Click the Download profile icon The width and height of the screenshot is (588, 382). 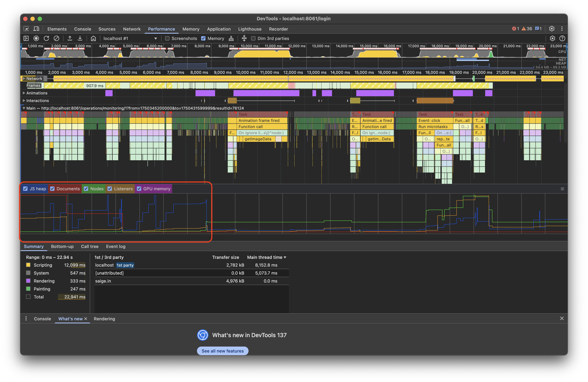click(x=80, y=38)
